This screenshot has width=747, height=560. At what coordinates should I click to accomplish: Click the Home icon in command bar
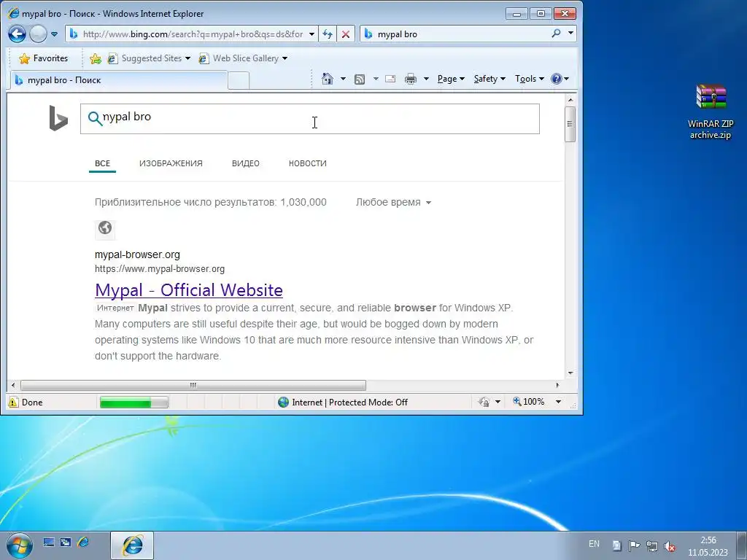tap(328, 79)
